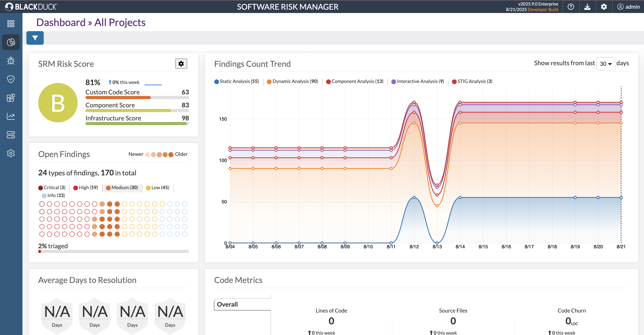The height and width of the screenshot is (335, 644).
Task: Open the 30 days results dropdown
Action: pyautogui.click(x=606, y=64)
